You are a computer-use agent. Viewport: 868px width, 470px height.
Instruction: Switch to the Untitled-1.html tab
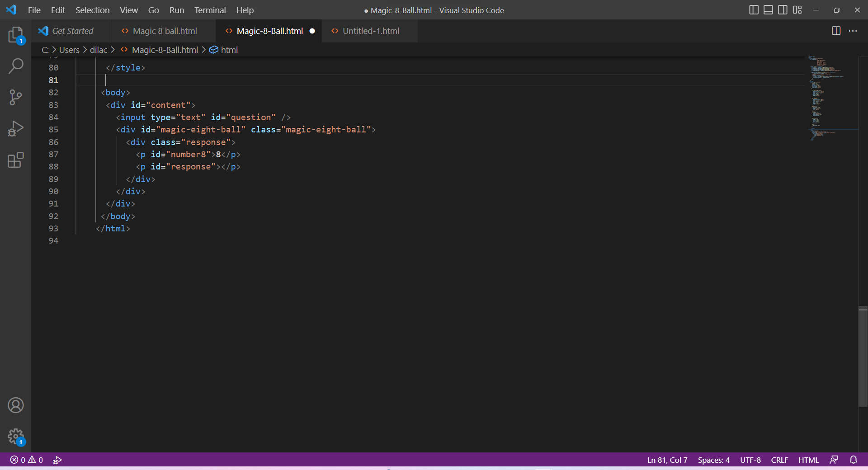coord(370,31)
